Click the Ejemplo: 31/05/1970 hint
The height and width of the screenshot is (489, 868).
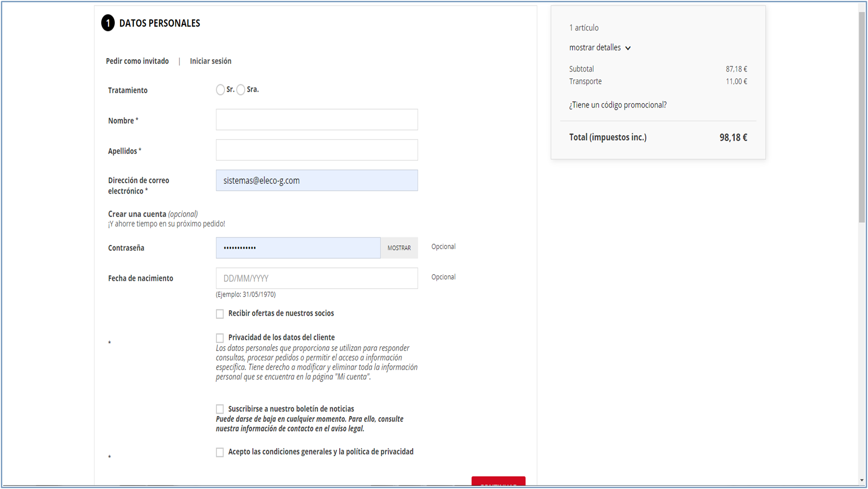click(246, 294)
